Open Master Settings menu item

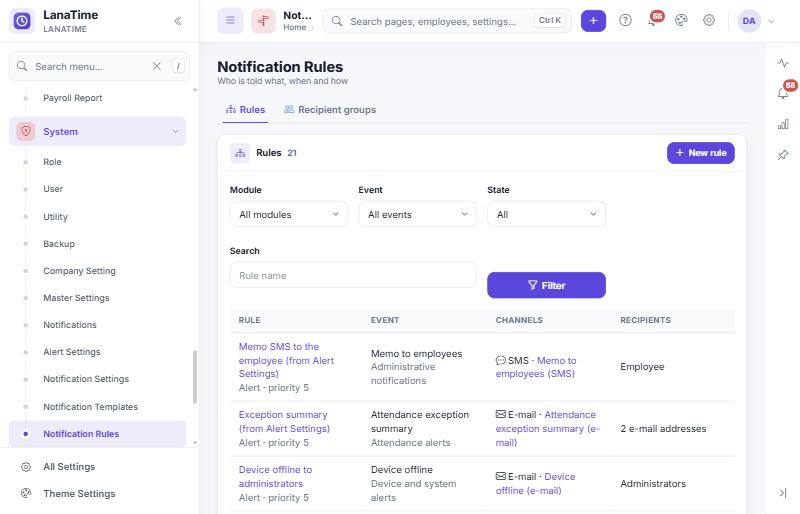[76, 298]
